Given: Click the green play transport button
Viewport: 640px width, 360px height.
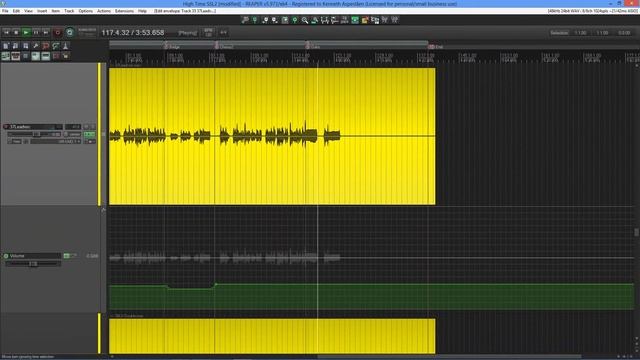Looking at the screenshot, I should (x=26, y=32).
